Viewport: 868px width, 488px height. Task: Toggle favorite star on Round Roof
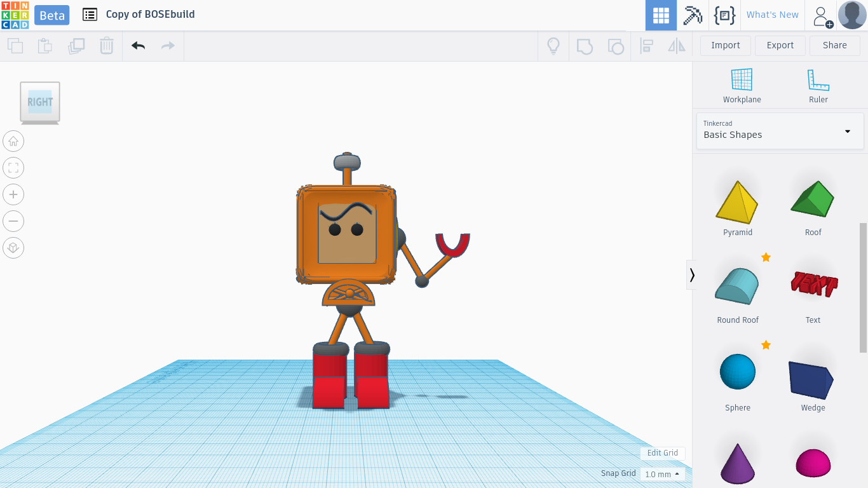(x=766, y=257)
